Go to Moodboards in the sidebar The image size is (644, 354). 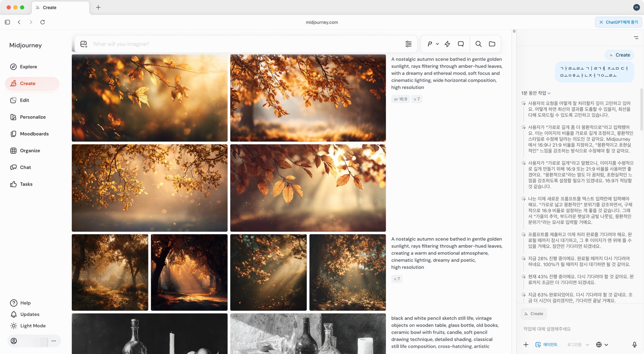(x=34, y=134)
